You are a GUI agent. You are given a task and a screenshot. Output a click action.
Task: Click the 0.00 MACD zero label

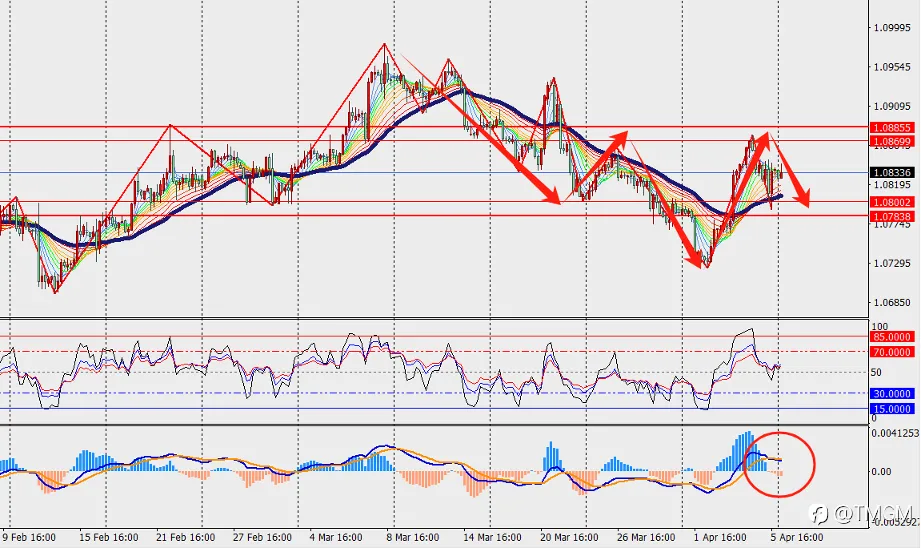click(881, 472)
